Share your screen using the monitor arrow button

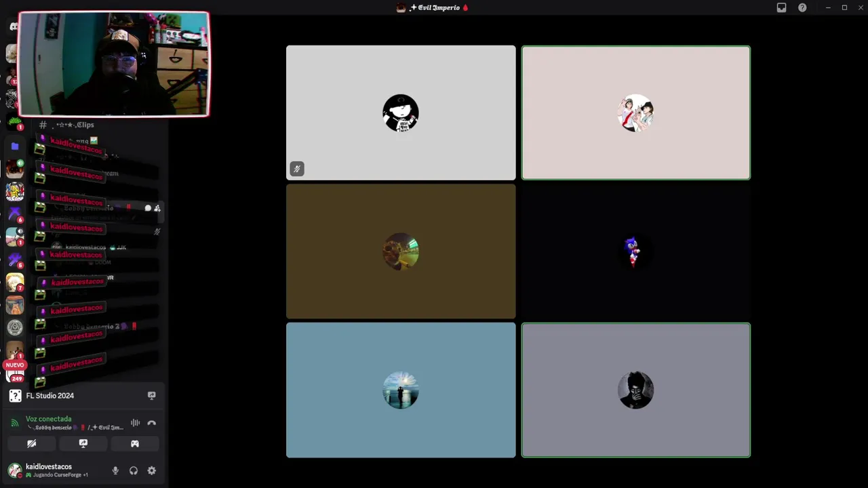(83, 443)
